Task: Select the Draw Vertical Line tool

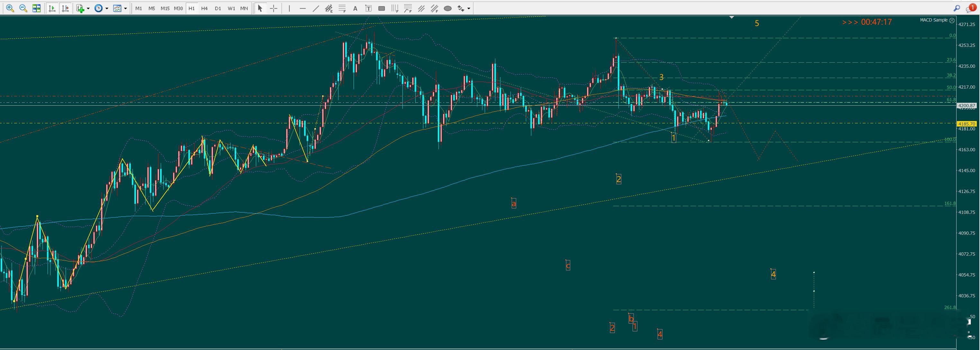Action: tap(289, 8)
